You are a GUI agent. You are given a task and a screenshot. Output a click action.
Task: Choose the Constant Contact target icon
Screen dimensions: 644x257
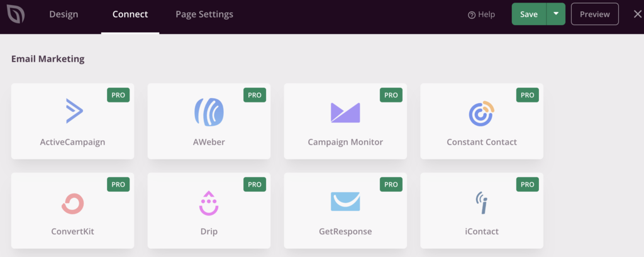(x=482, y=112)
